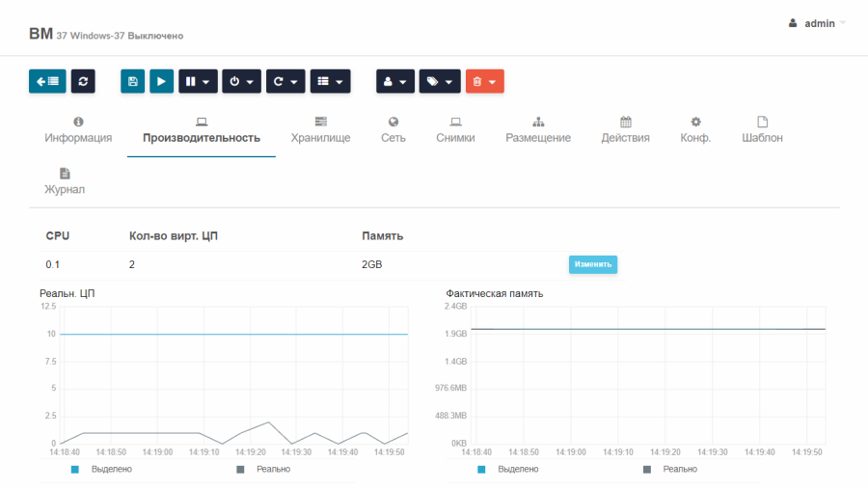
Task: Start the VM with play button
Action: point(162,81)
